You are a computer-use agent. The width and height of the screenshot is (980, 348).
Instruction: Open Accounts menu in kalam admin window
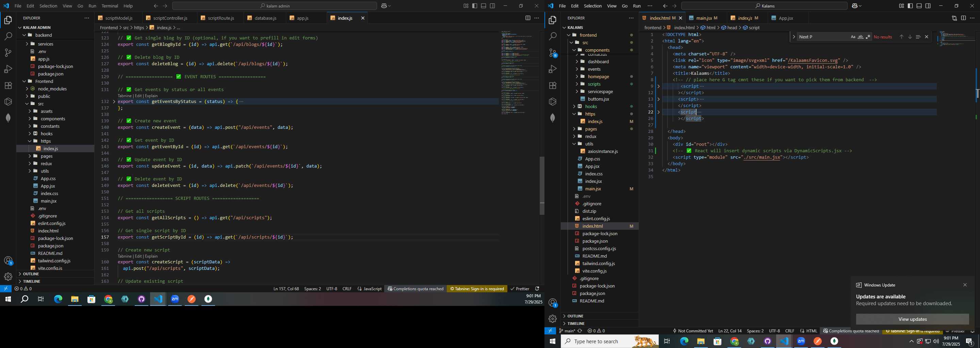tap(8, 261)
